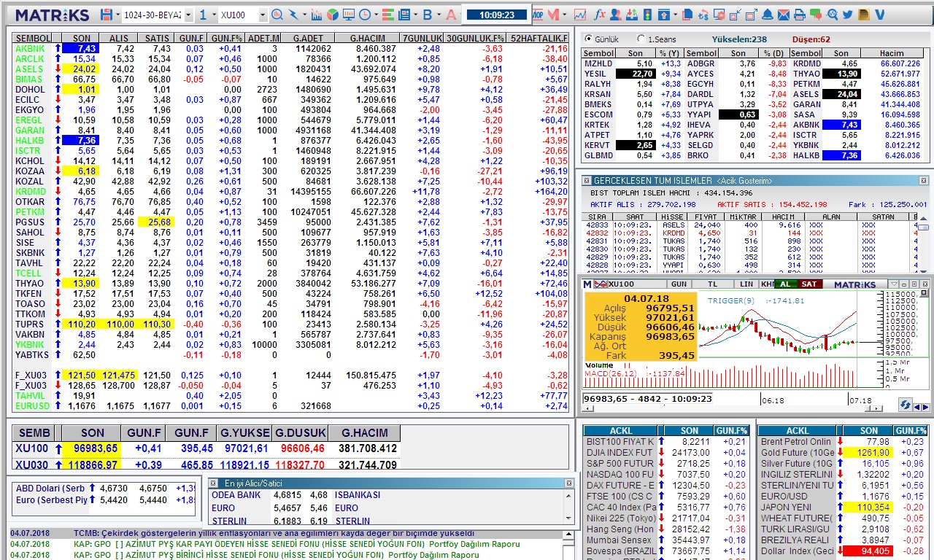934x560 pixels.
Task: Click the DAX FUTURE row in indices panel
Action: [667, 485]
